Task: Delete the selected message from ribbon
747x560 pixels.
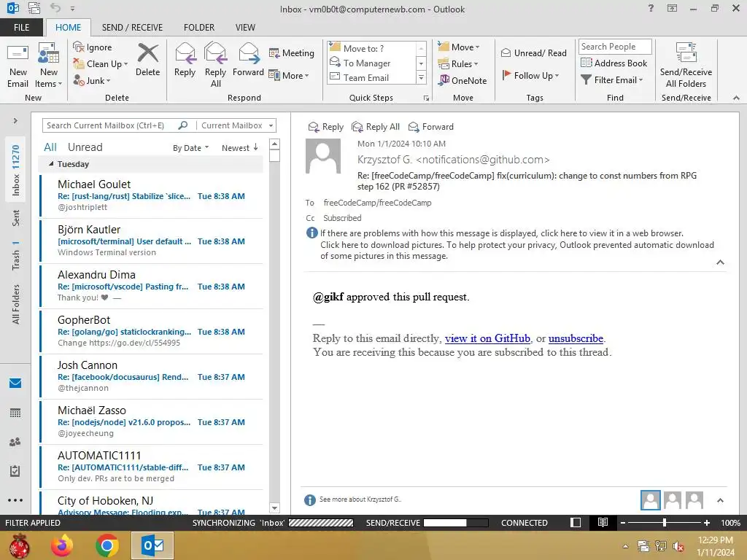Action: [147, 61]
